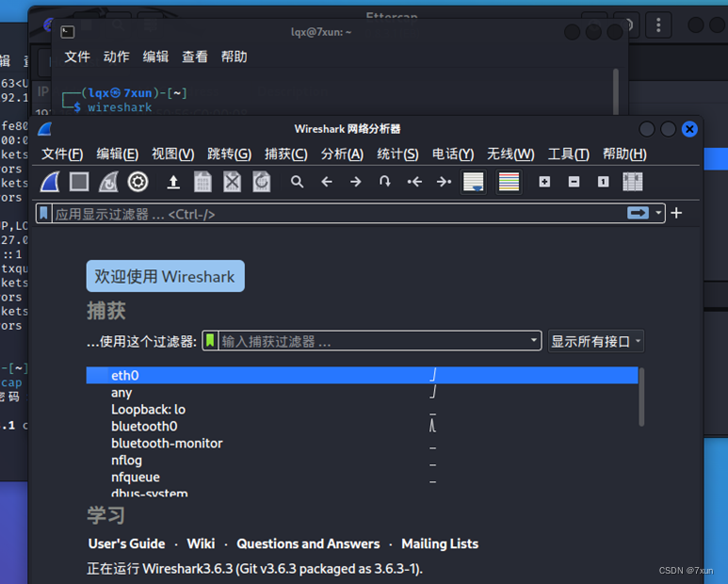Select the any interface

coord(363,392)
